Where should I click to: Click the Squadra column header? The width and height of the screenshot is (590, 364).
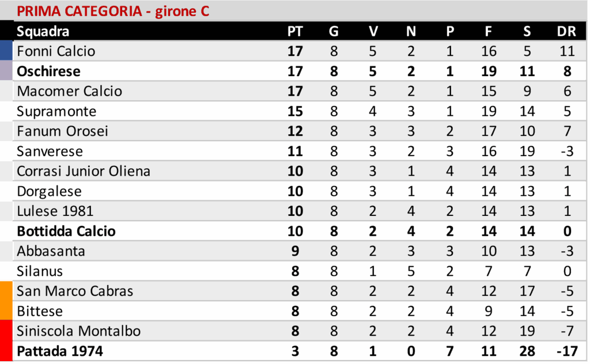[43, 31]
